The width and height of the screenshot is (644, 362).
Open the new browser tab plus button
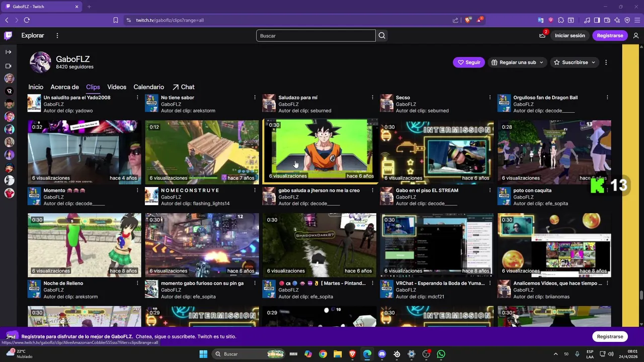(x=89, y=7)
